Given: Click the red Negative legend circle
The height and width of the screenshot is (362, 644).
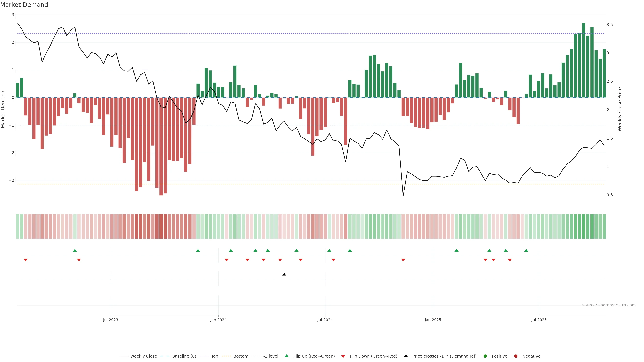Looking at the screenshot, I should [x=516, y=356].
